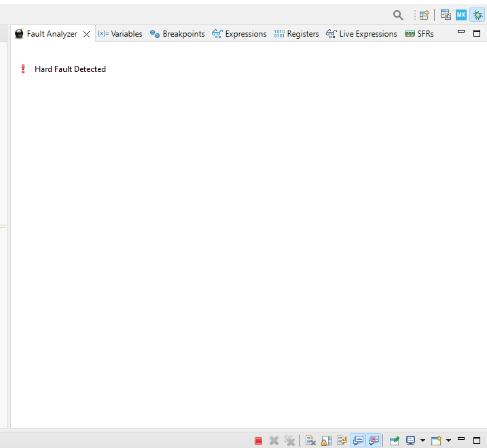This screenshot has width=487, height=448.
Task: Click Remove All Terminated Launches double-X icon
Action: [x=289, y=441]
